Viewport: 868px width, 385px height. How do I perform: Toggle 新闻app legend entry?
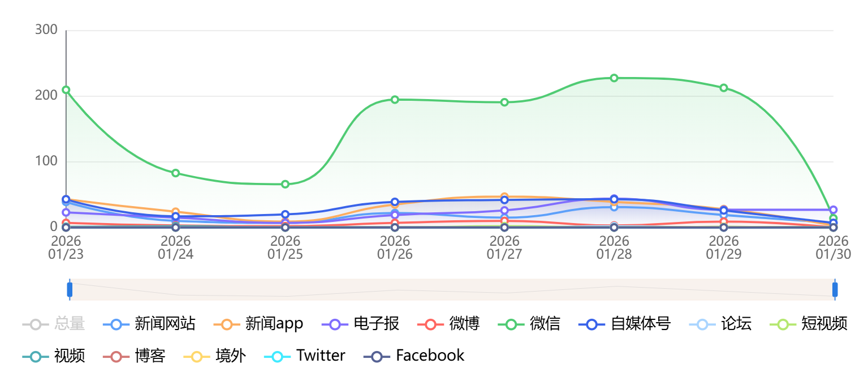tap(260, 324)
